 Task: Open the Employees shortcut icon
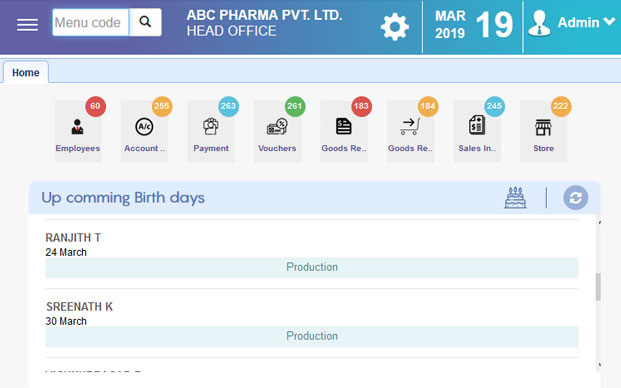(x=78, y=131)
